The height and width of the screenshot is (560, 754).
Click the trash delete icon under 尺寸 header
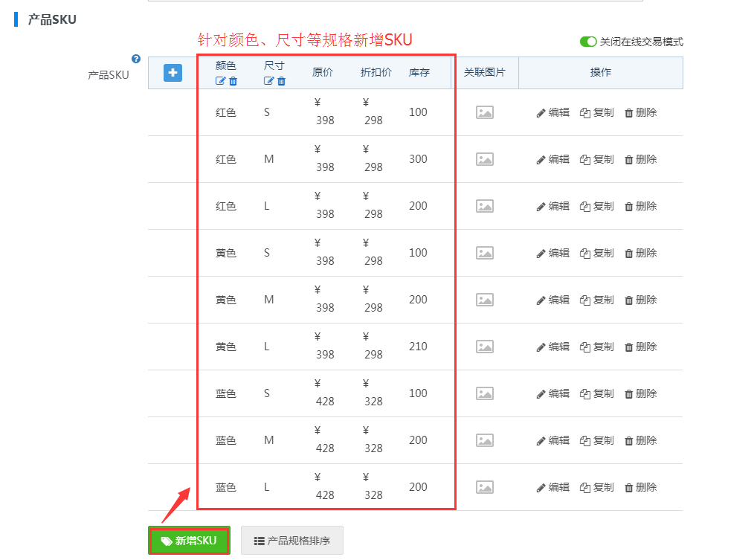[x=282, y=80]
